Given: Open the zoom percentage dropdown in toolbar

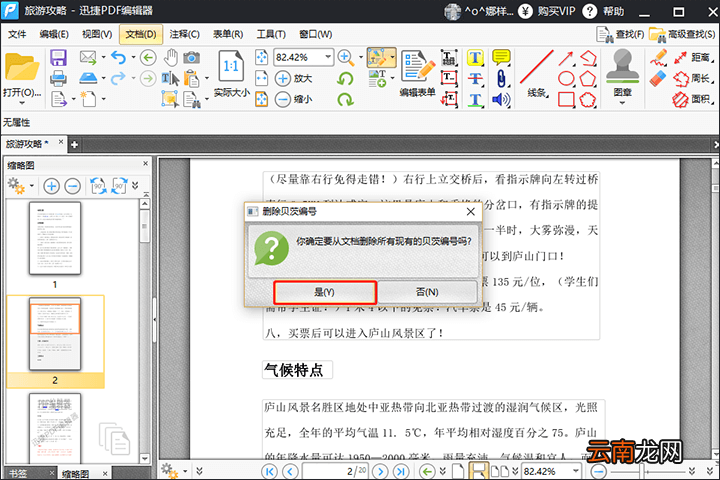Looking at the screenshot, I should click(x=328, y=57).
